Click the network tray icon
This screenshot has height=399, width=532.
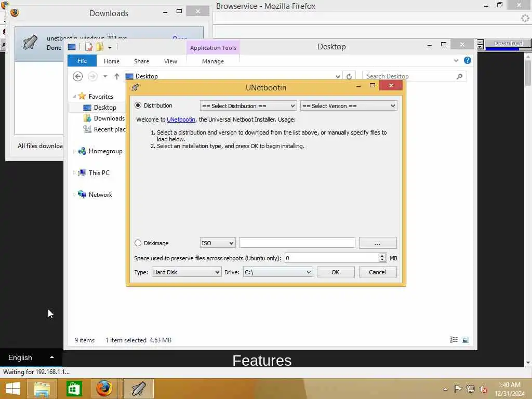pyautogui.click(x=470, y=389)
